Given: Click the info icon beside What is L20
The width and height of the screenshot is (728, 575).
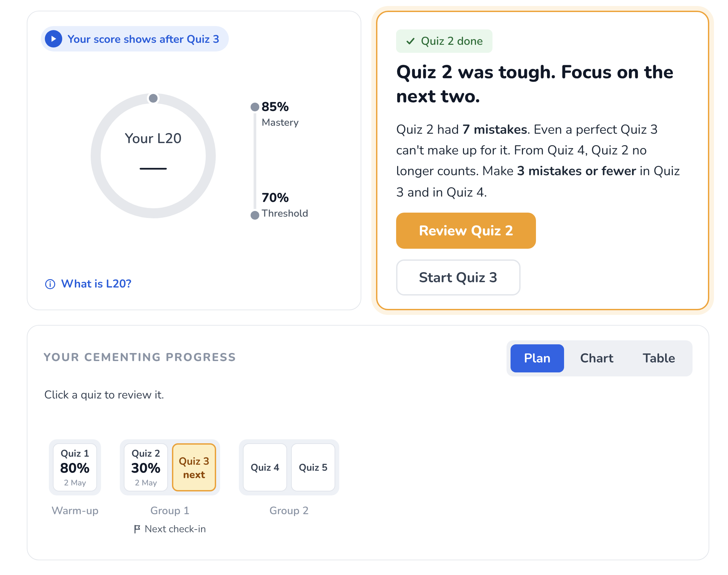Looking at the screenshot, I should 50,284.
